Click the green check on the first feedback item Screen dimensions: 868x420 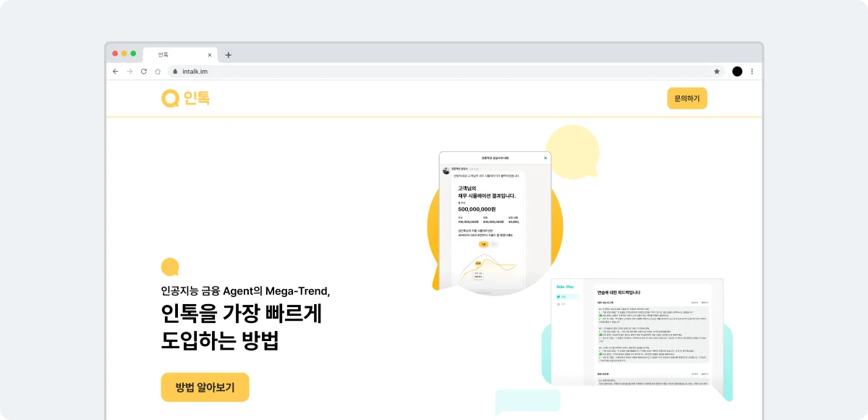click(x=600, y=316)
